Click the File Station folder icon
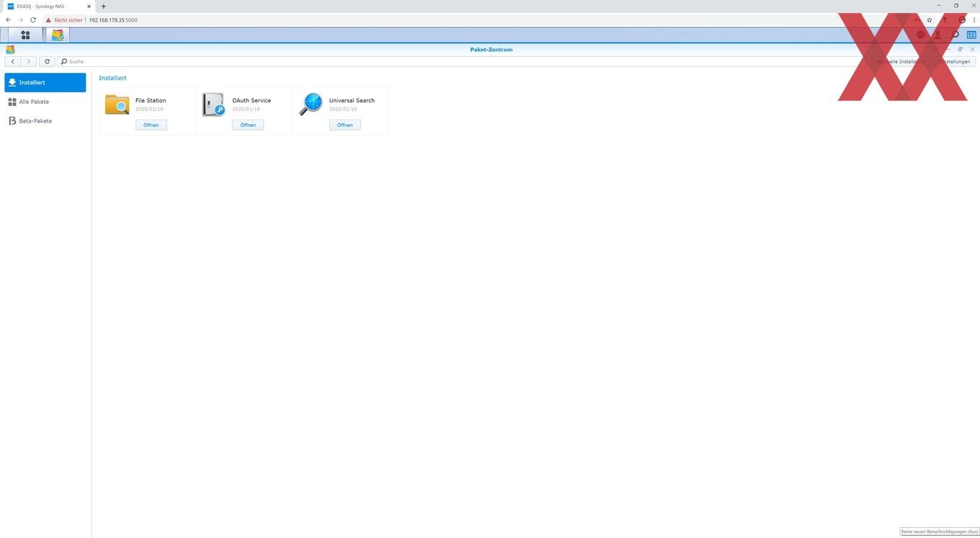This screenshot has width=980, height=538. (x=117, y=105)
